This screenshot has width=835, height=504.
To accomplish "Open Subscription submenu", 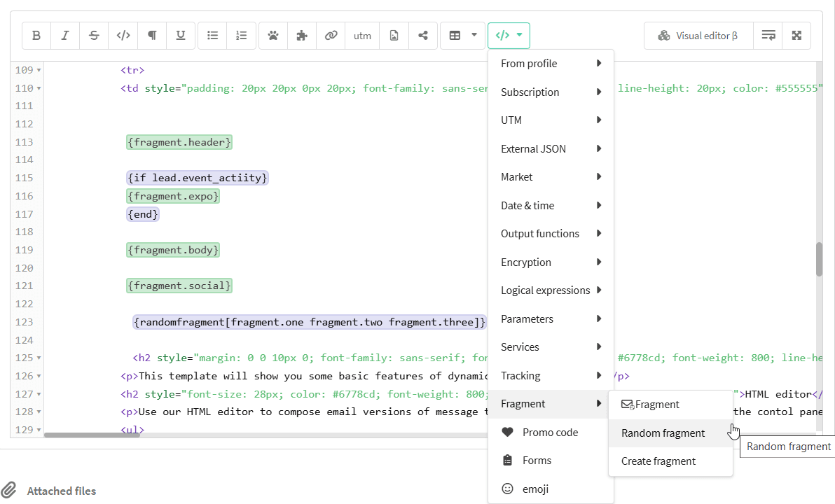I will coord(551,92).
